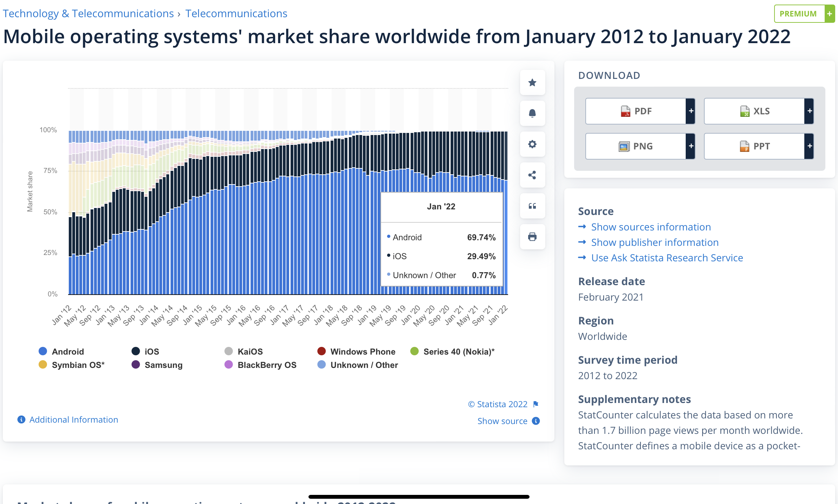Click the arrow before Show sources information

coord(582,227)
